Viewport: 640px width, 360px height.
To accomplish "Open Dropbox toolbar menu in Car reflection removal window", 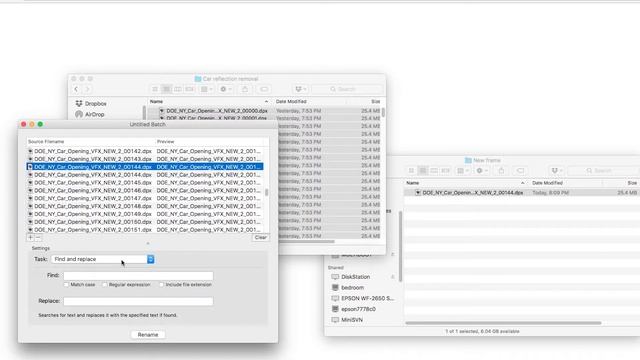I will pos(301,89).
